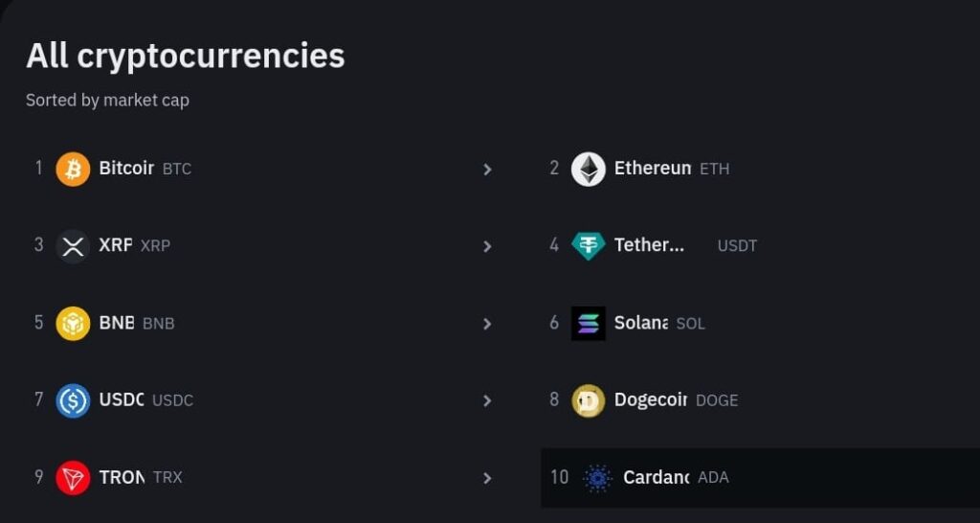
Task: Click the green Tether logo icon
Action: tap(589, 246)
